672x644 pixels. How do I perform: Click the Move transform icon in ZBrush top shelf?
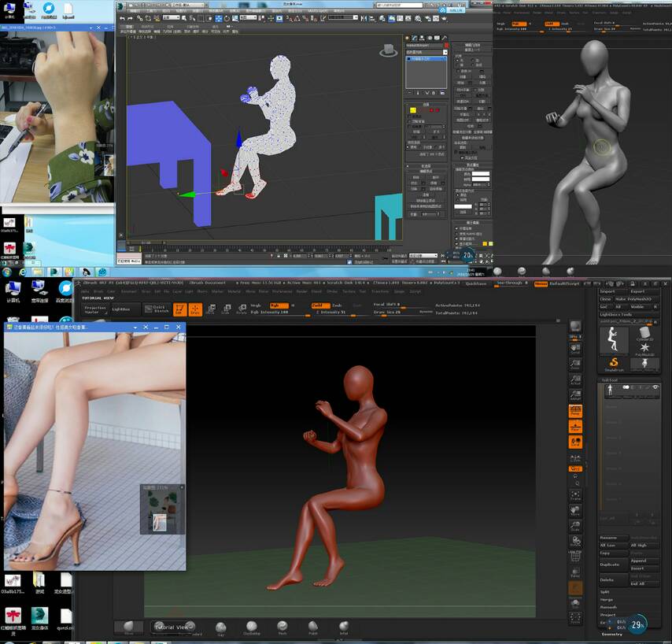coord(212,309)
